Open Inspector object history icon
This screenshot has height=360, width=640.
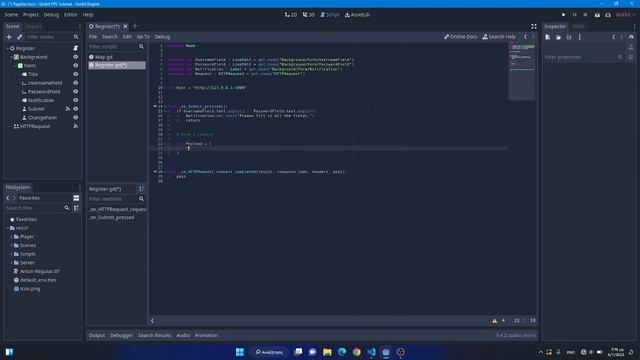pos(631,37)
